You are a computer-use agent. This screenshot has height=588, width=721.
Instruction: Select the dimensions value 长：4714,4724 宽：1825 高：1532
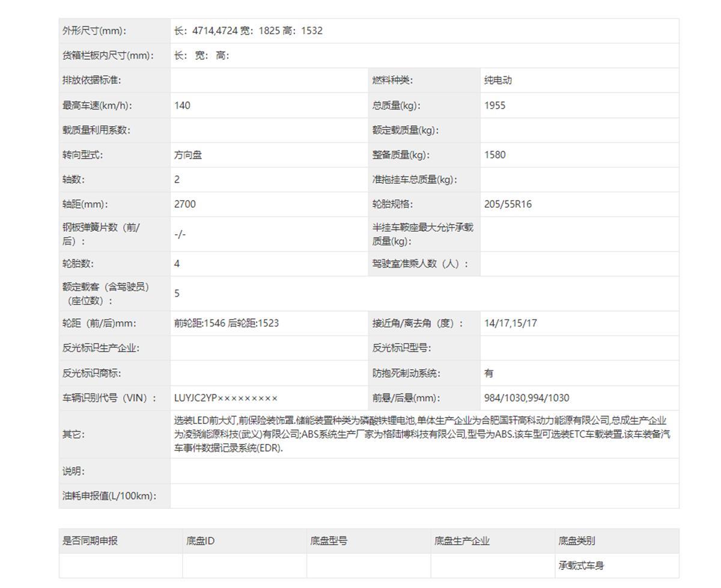click(x=248, y=31)
